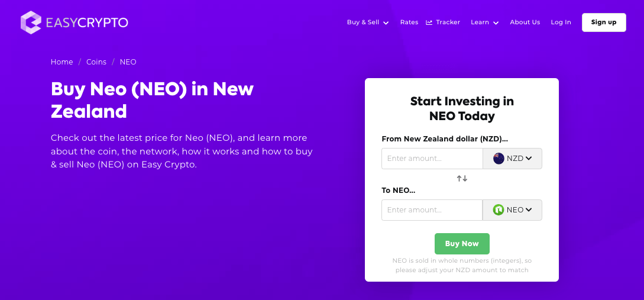This screenshot has width=644, height=300.
Task: Click the Home breadcrumb link
Action: 62,62
